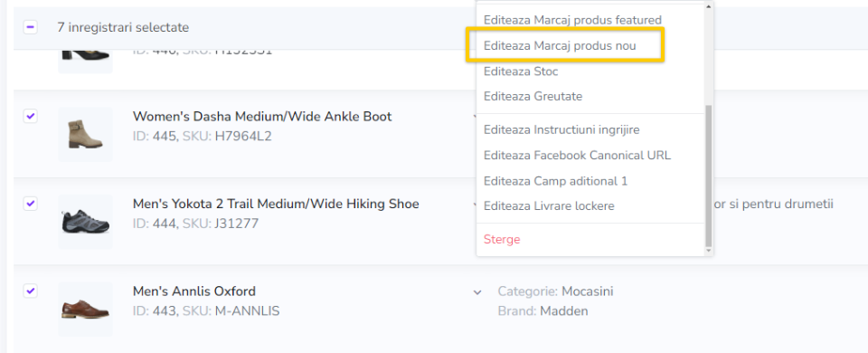Choose Editeaza Greutate menu entry
This screenshot has width=868, height=353.
[533, 97]
